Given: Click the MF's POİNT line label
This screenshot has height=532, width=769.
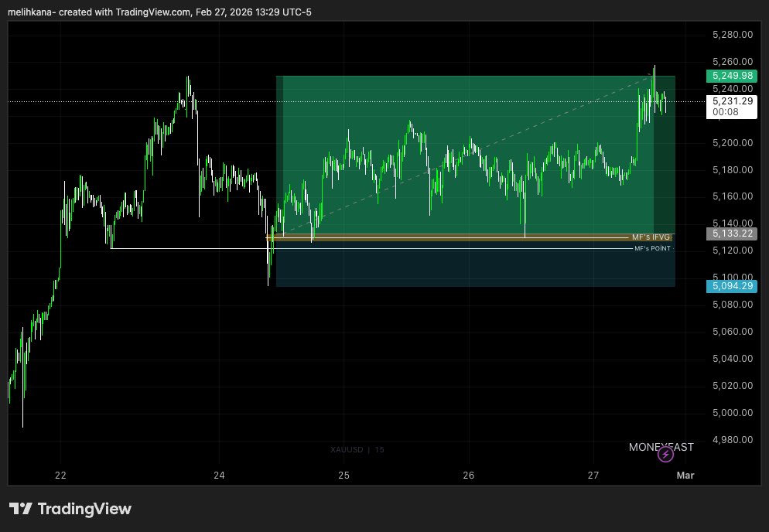Looking at the screenshot, I should tap(652, 248).
